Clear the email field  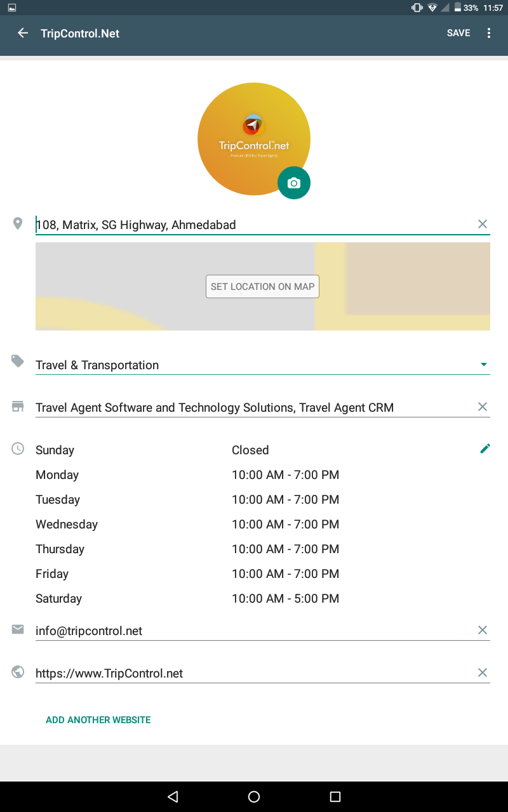coord(483,630)
